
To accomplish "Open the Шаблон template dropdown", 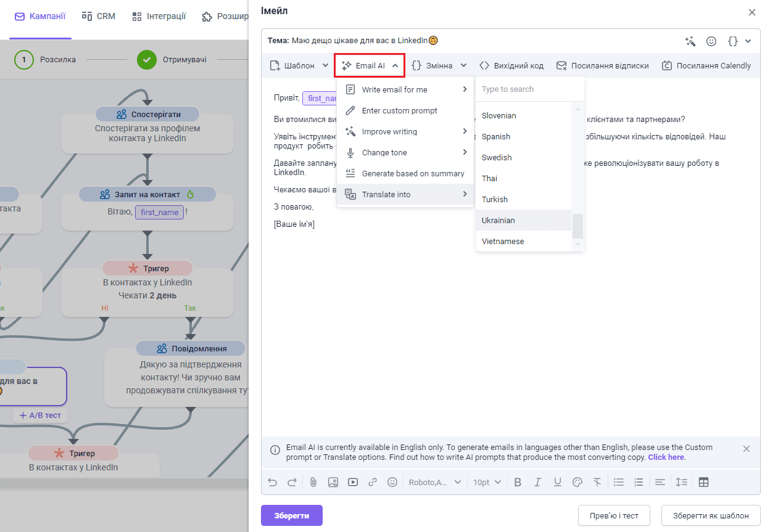I will pos(299,65).
